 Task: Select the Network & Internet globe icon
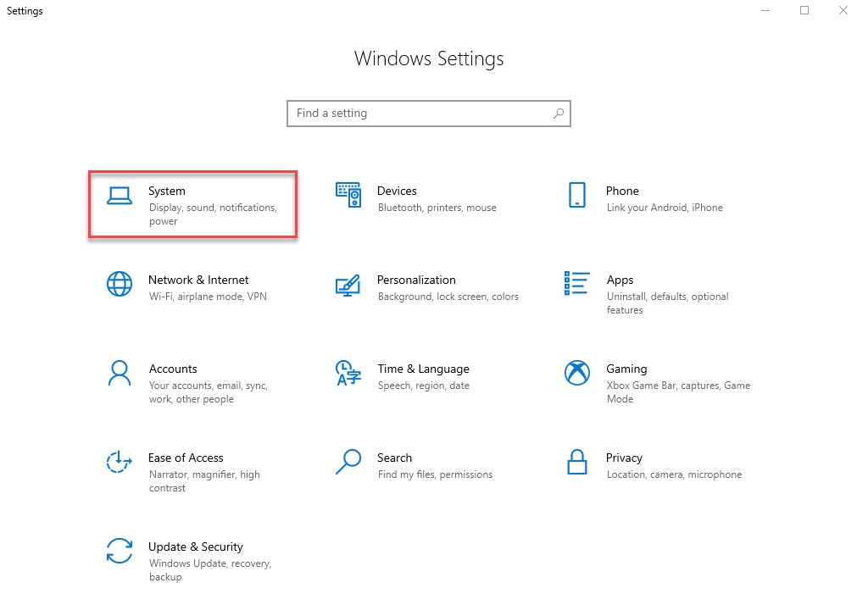coord(120,284)
